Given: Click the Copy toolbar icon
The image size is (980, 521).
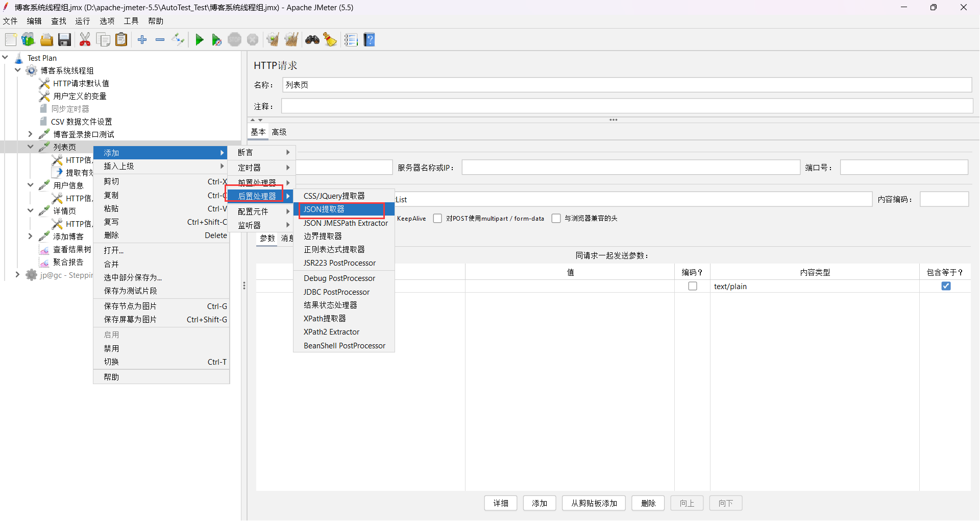Looking at the screenshot, I should click(104, 40).
